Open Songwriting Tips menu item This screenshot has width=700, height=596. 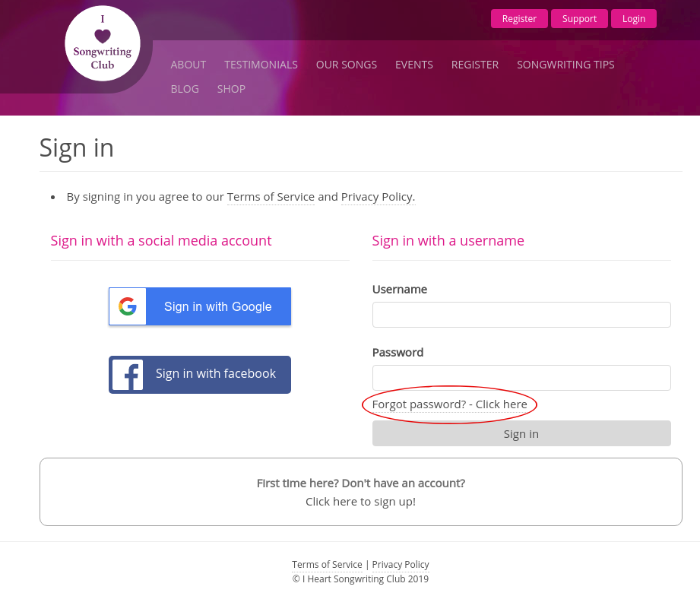click(x=565, y=65)
